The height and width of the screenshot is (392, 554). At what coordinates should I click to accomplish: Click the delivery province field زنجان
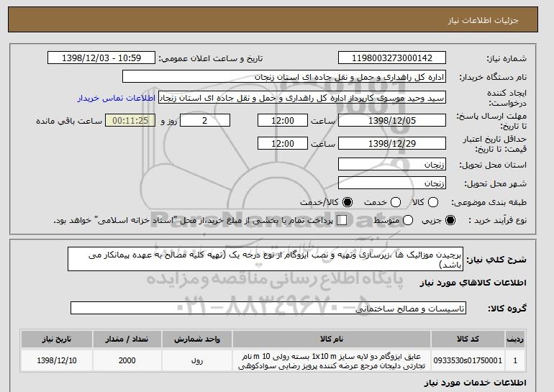pos(392,165)
